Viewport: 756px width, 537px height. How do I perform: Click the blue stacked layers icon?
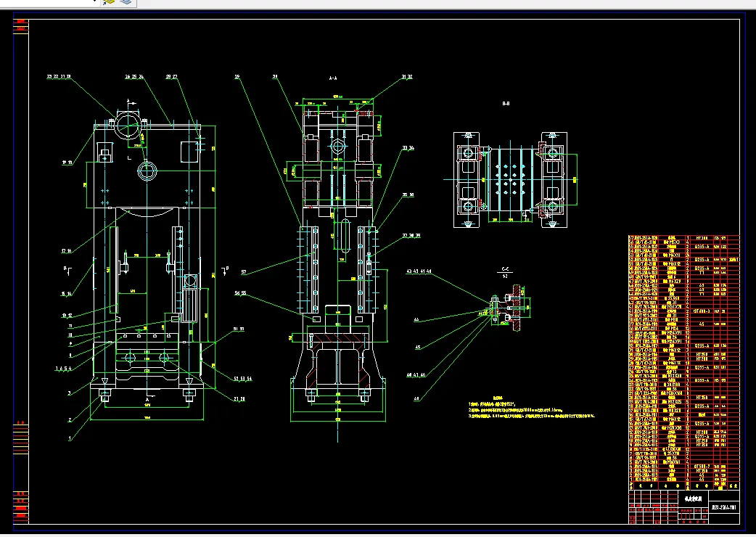[126, 2]
